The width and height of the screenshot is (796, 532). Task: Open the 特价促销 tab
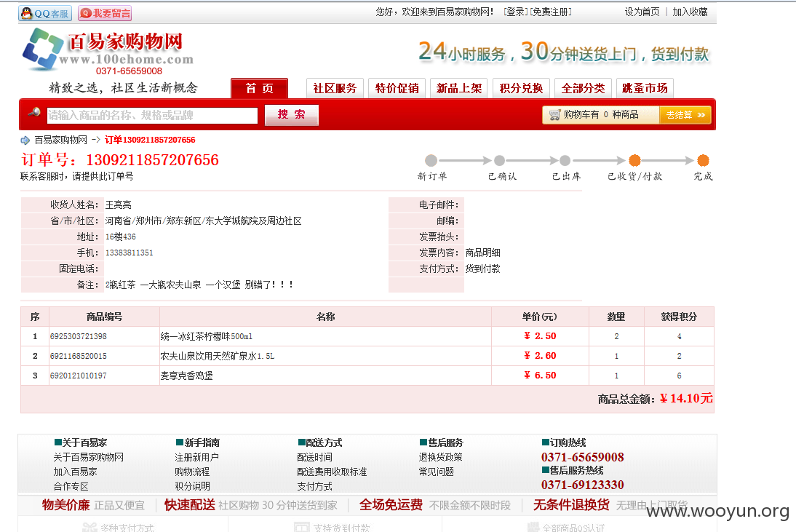(x=397, y=88)
